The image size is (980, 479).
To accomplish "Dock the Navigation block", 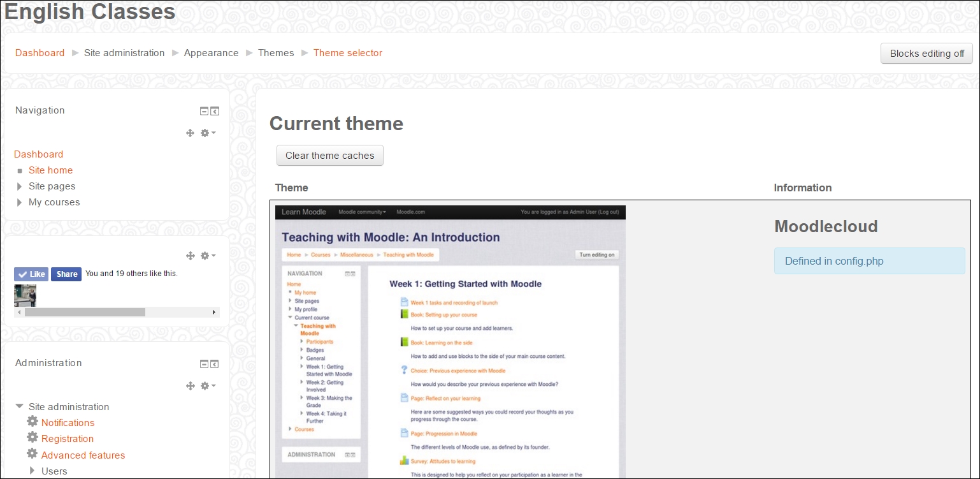I will 215,111.
